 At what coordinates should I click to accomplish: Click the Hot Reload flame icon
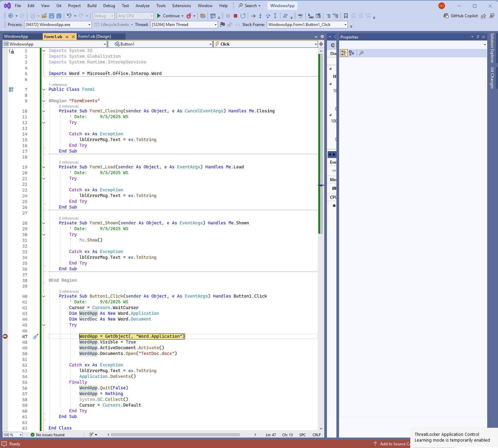(189, 16)
